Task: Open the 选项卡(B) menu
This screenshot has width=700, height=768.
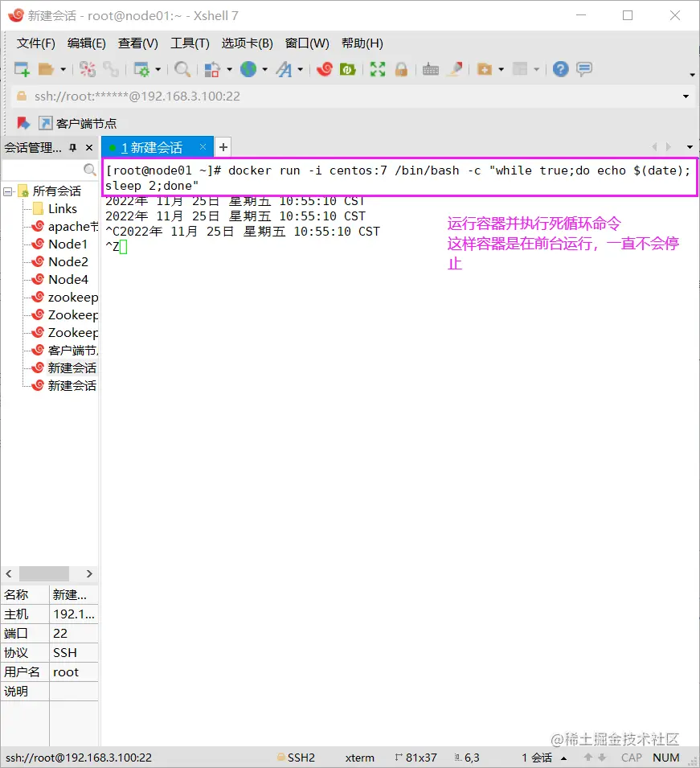Action: click(x=248, y=43)
